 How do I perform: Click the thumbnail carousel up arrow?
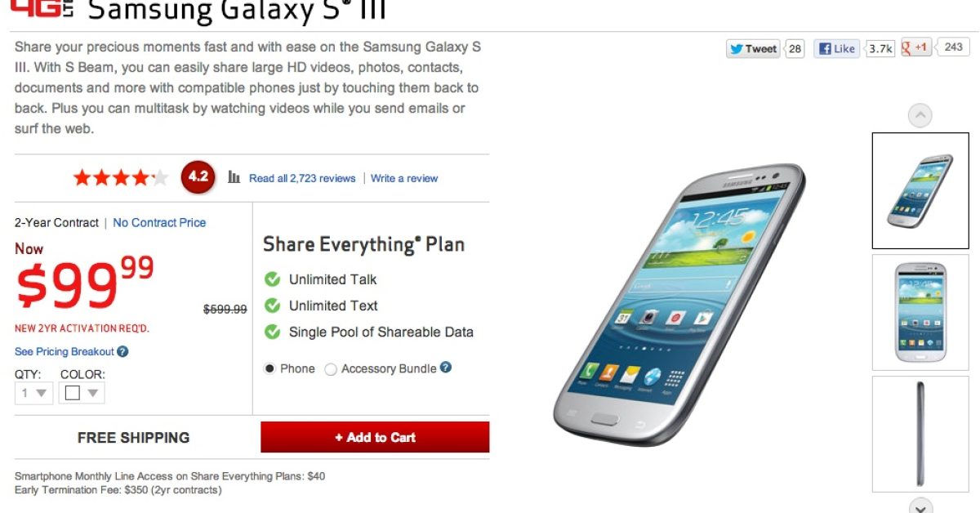[920, 115]
